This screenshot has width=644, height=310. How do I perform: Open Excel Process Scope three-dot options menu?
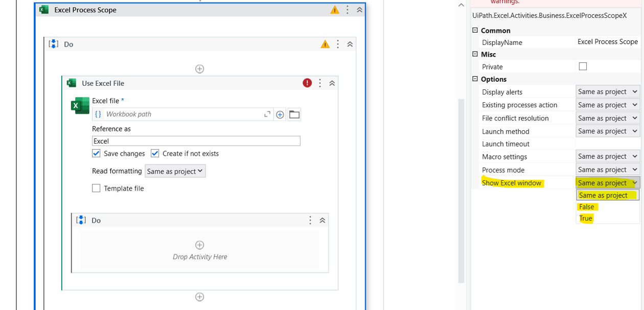(348, 10)
